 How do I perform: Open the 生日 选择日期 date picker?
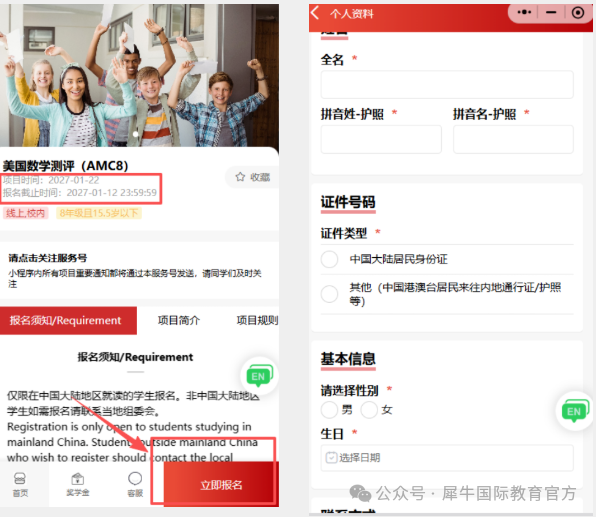447,458
